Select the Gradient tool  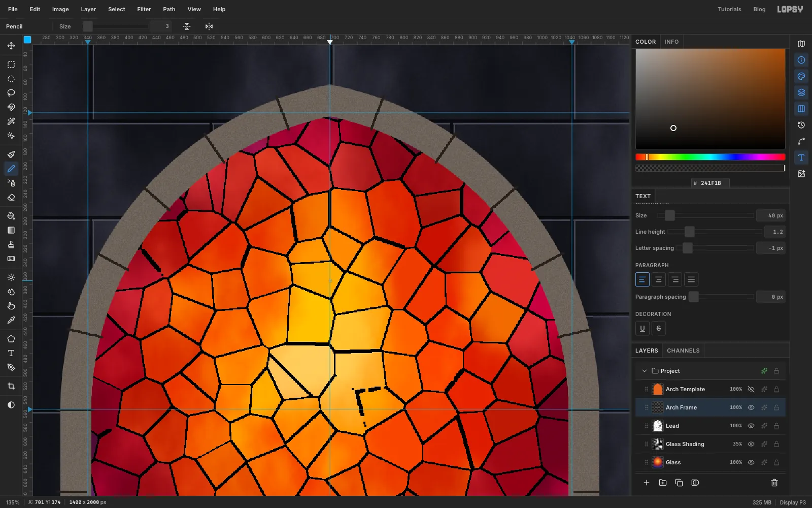tap(11, 230)
